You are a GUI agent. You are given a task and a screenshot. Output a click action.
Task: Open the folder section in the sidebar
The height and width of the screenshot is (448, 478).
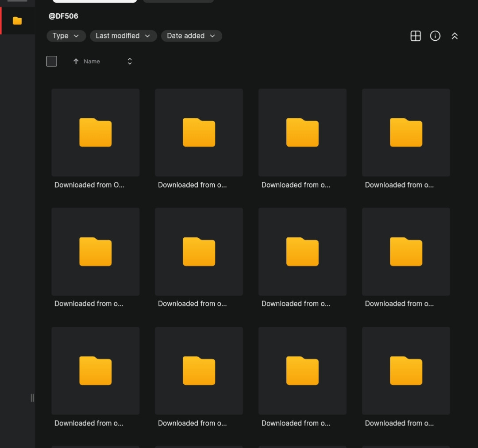[17, 21]
